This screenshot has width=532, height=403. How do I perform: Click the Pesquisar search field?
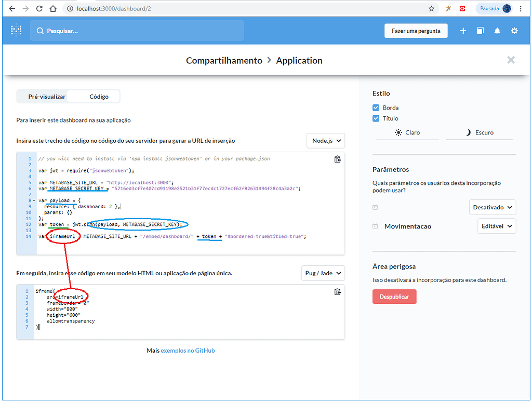coord(137,31)
